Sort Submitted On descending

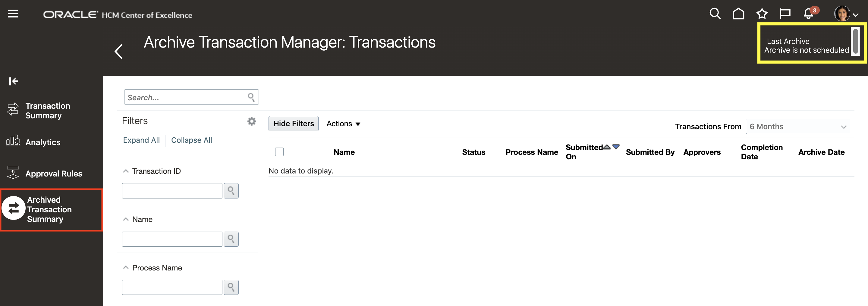616,147
